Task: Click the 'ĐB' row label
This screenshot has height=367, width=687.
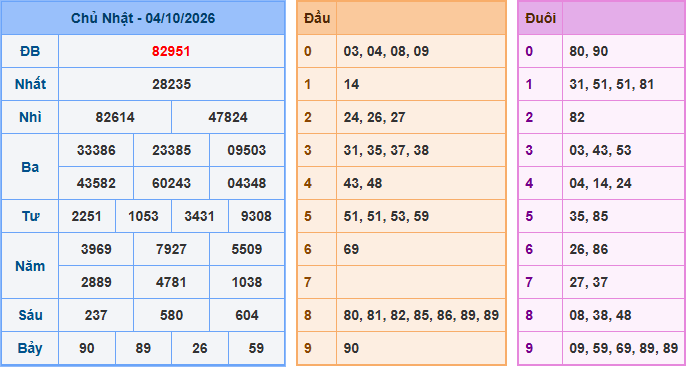Action: point(30,52)
